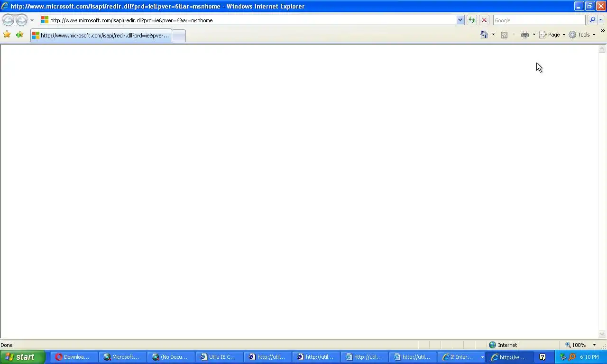Open grouped '2 Inter...' taskbar button
The image size is (607, 364).
click(x=461, y=357)
